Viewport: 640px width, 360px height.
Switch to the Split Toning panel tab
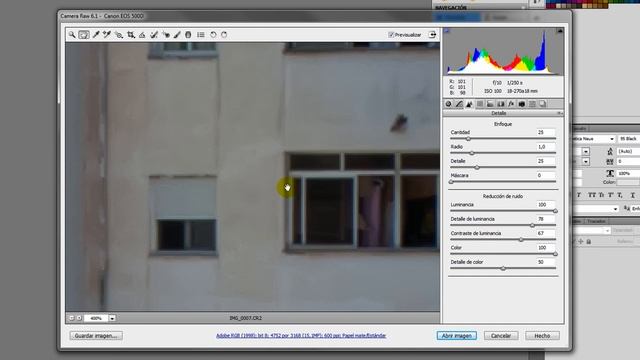pos(490,104)
